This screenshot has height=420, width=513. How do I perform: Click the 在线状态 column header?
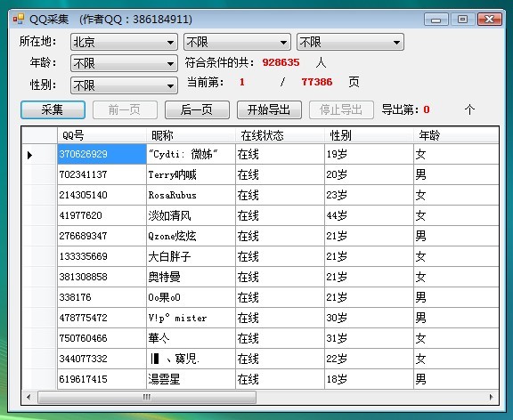coord(280,135)
